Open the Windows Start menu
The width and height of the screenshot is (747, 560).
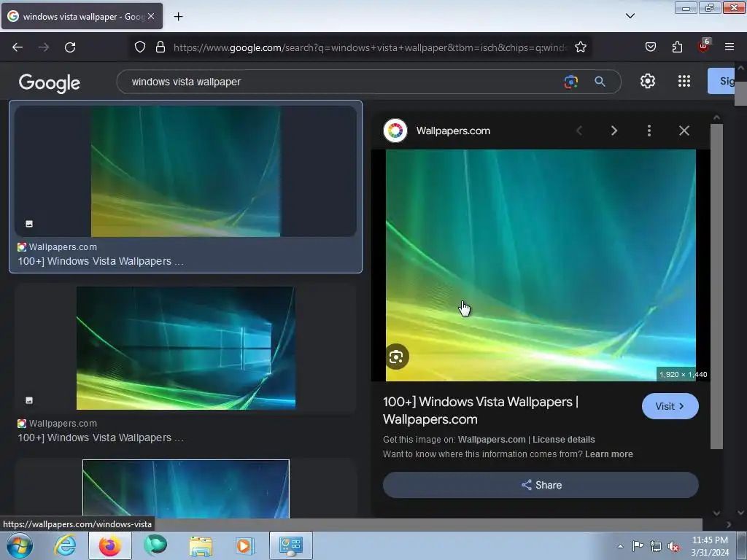click(20, 545)
